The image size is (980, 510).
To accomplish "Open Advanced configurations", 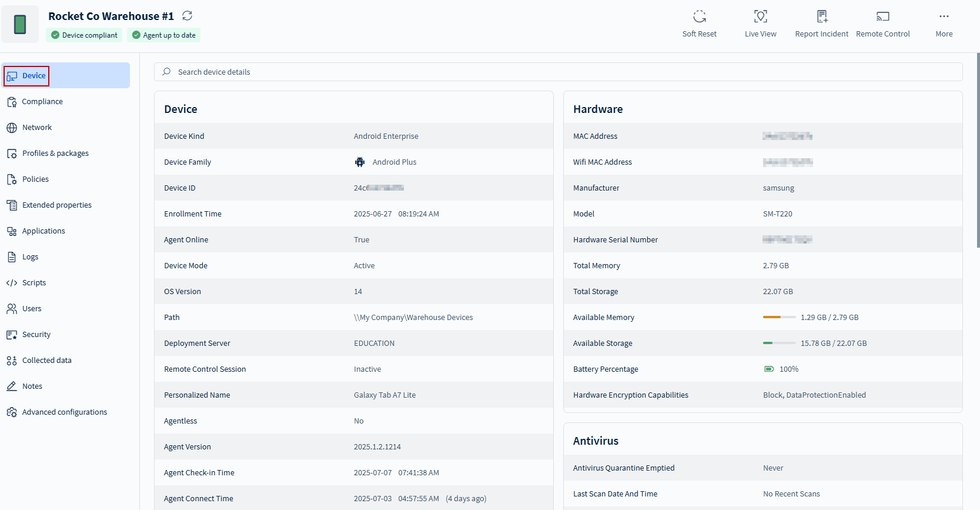I will (65, 412).
